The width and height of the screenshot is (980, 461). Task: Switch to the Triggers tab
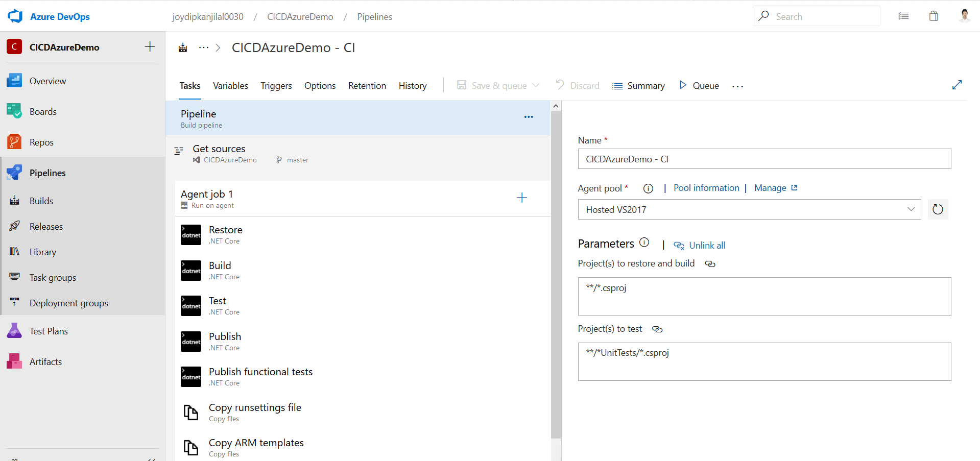coord(276,86)
